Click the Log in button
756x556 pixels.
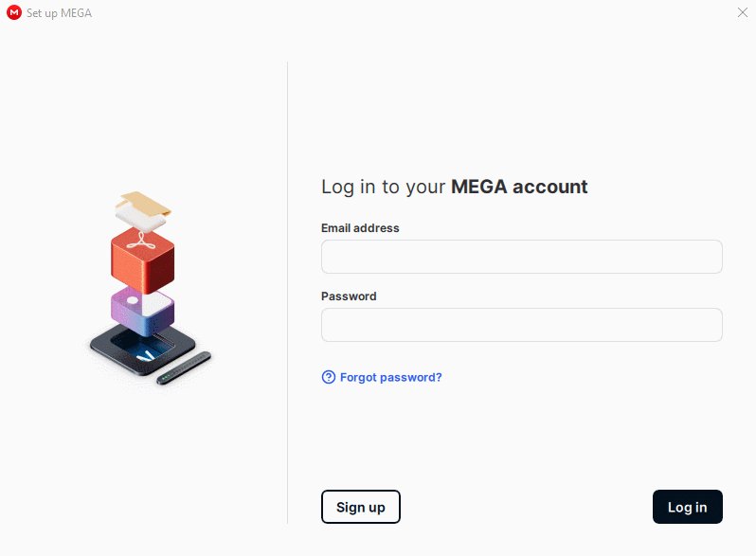(x=688, y=507)
